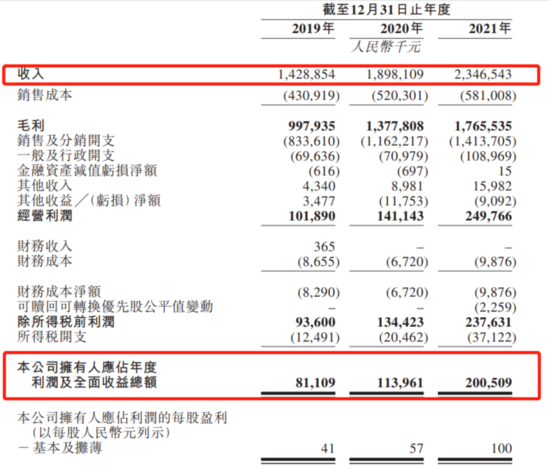Select the 經營利潤 row label
Screen dimensions: 549x470
pos(45,215)
